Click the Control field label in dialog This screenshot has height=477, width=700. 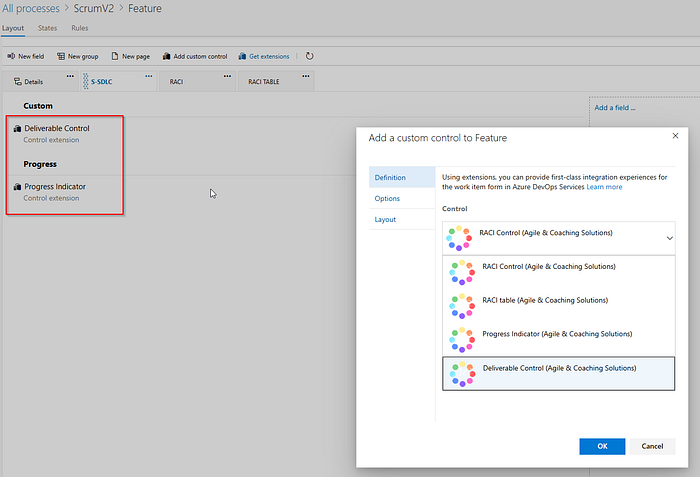coord(454,209)
